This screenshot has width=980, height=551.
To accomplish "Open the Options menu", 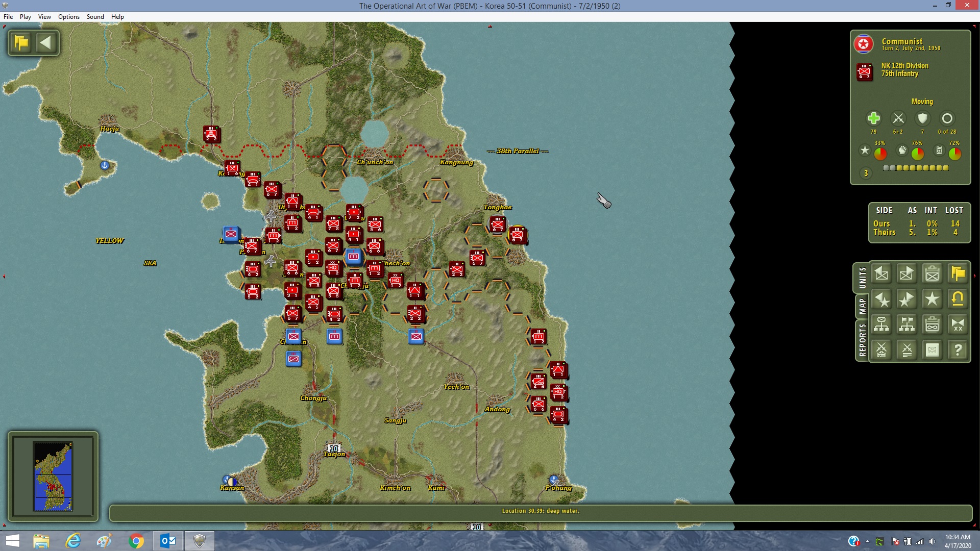I will (69, 17).
